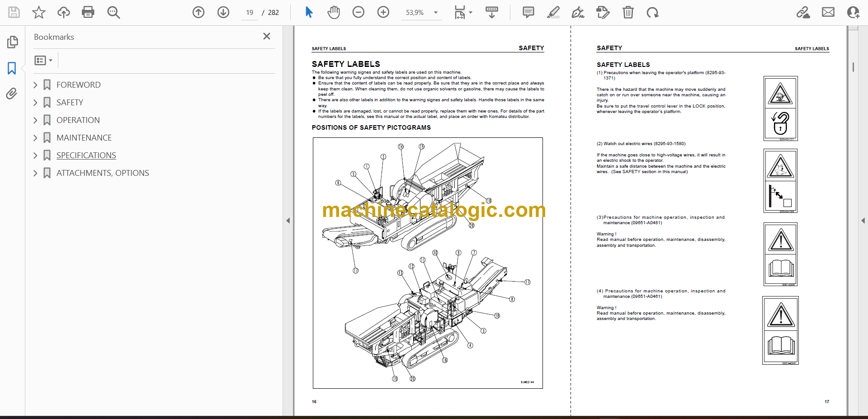Select the OPERATION bookmark

[78, 120]
